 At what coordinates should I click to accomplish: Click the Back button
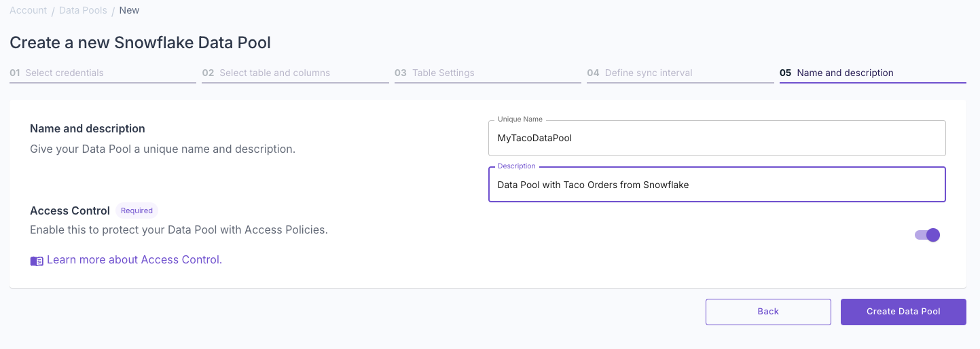point(768,312)
